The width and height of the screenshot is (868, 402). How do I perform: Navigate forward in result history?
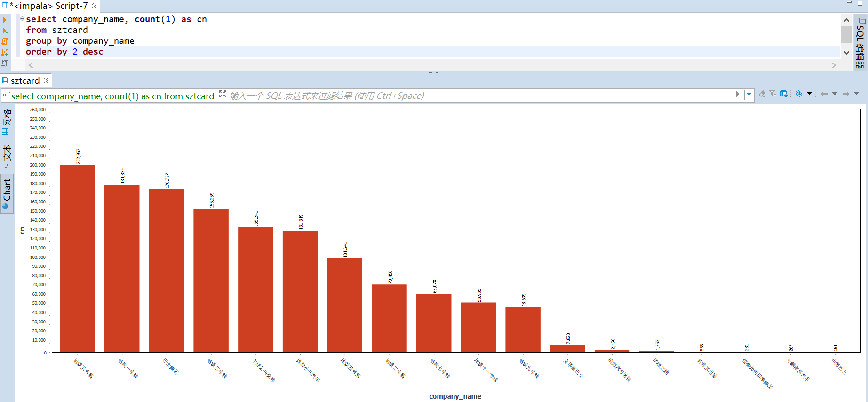coord(846,94)
